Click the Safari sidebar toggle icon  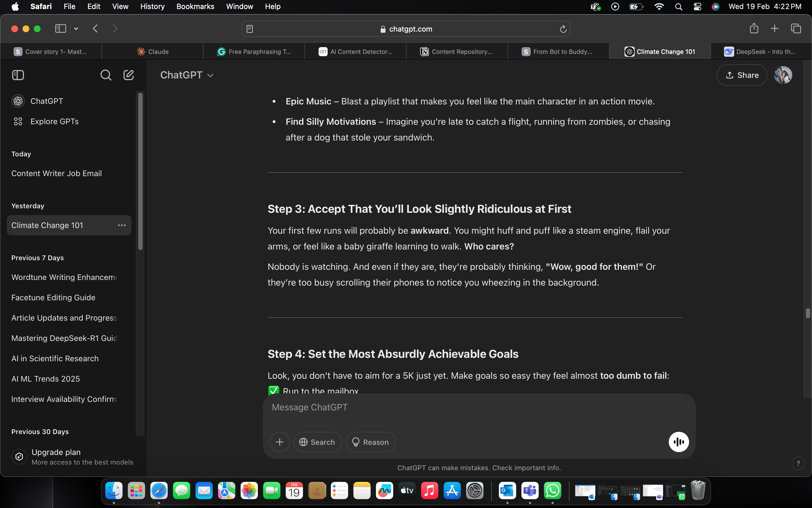[60, 29]
